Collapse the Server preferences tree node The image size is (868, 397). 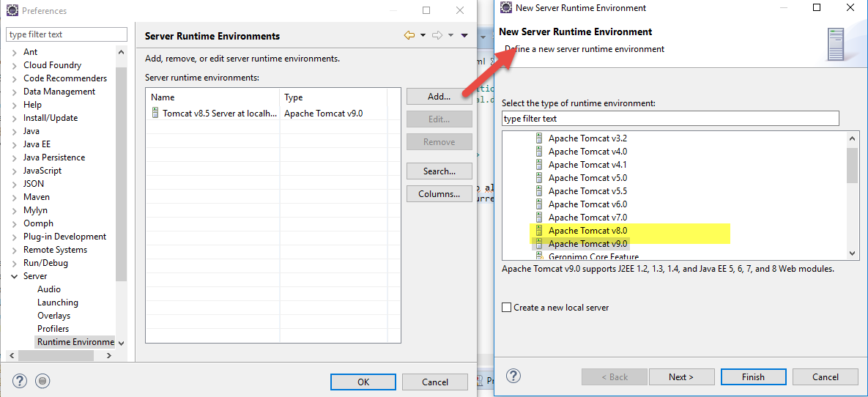click(x=15, y=276)
